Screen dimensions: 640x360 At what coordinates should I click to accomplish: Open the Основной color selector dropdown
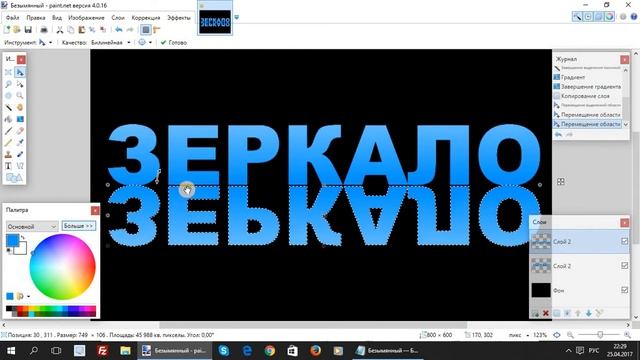tap(32, 227)
